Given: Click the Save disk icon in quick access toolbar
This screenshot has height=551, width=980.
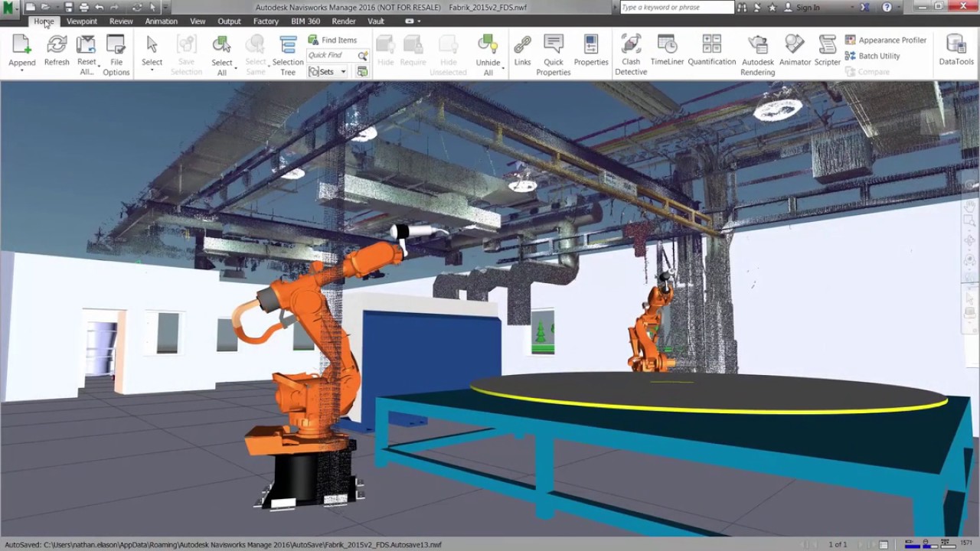Looking at the screenshot, I should click(69, 7).
